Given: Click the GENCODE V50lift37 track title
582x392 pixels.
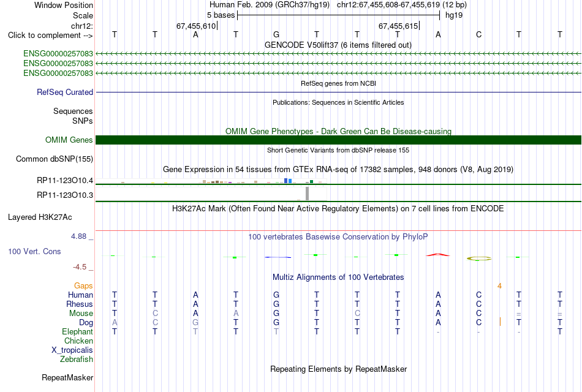Looking at the screenshot, I should pos(338,45).
